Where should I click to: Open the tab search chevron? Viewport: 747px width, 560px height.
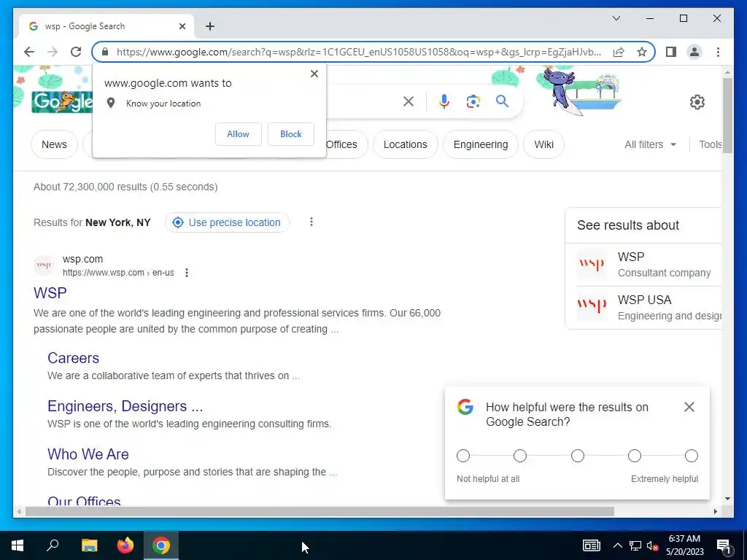pos(616,18)
